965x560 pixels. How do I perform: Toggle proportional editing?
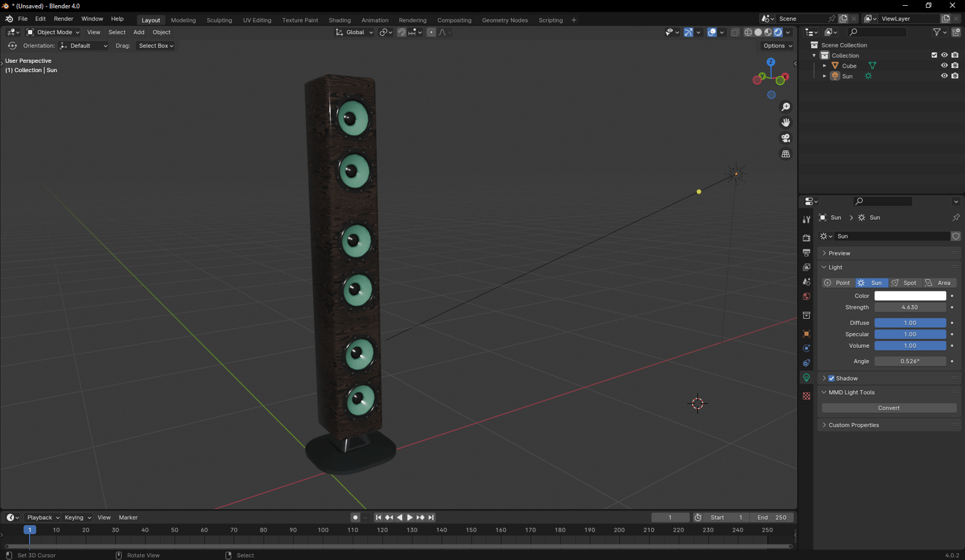(x=431, y=32)
